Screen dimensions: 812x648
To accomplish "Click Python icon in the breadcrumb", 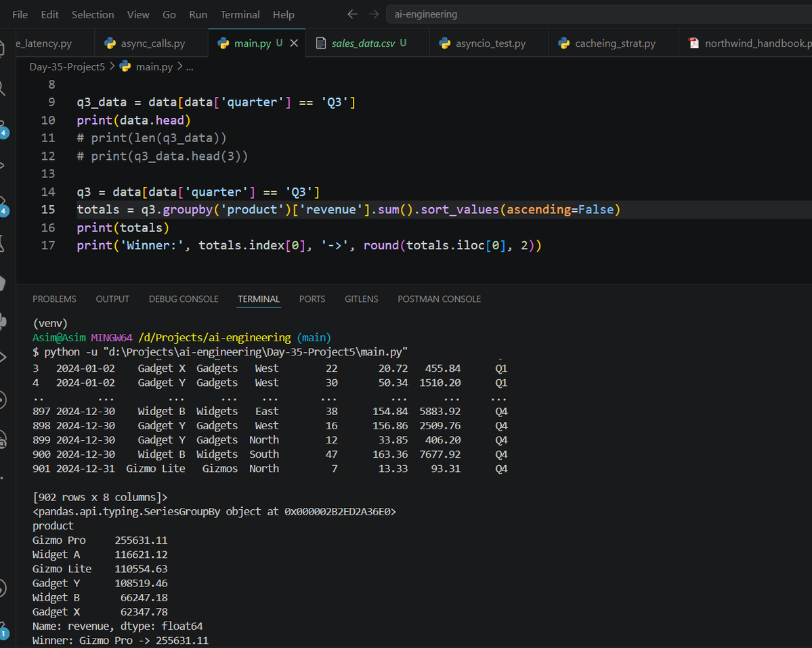I will click(x=125, y=66).
